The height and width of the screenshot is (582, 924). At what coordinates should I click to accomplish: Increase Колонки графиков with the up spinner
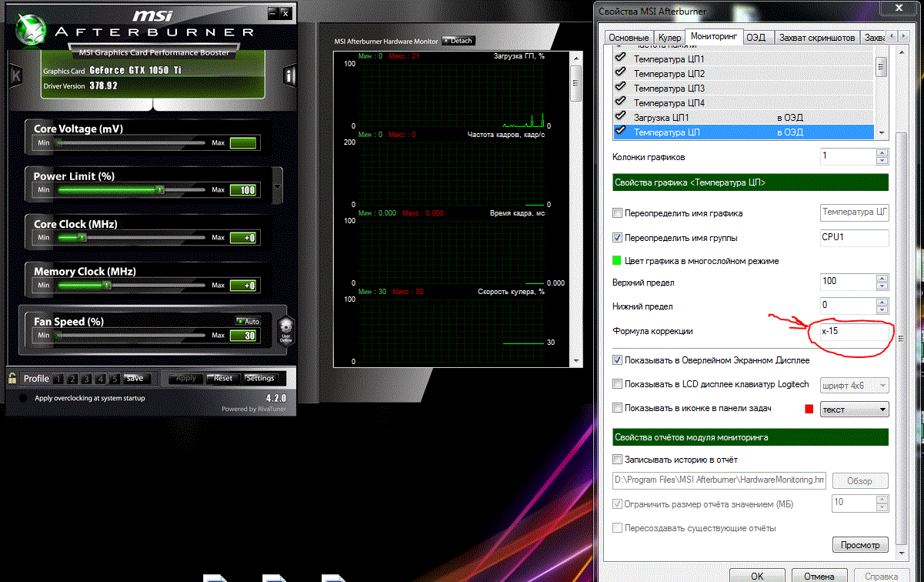(x=882, y=152)
